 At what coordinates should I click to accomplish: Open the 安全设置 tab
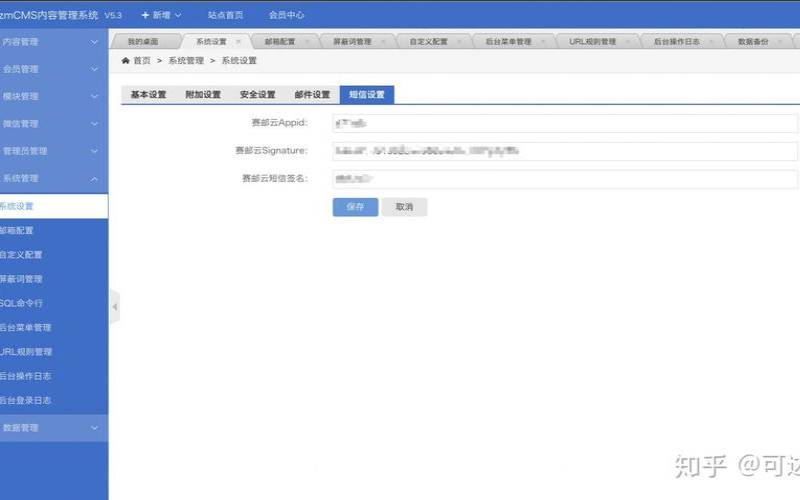pyautogui.click(x=257, y=95)
